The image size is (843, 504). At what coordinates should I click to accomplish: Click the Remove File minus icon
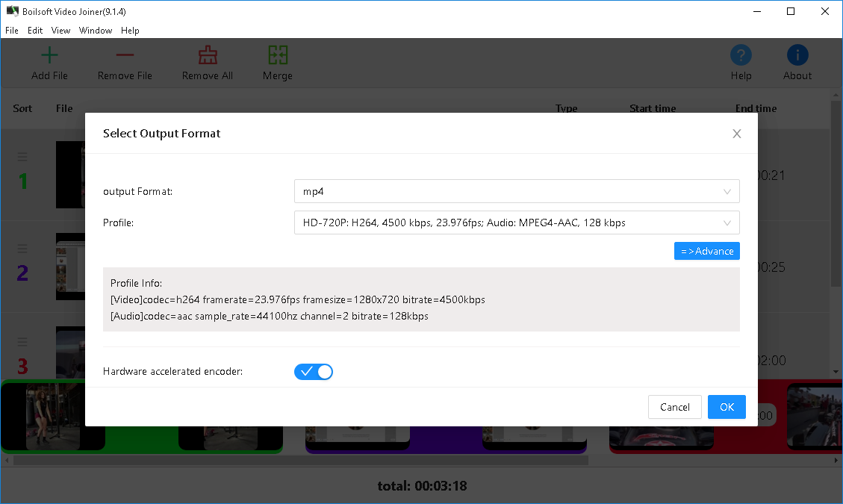click(125, 55)
